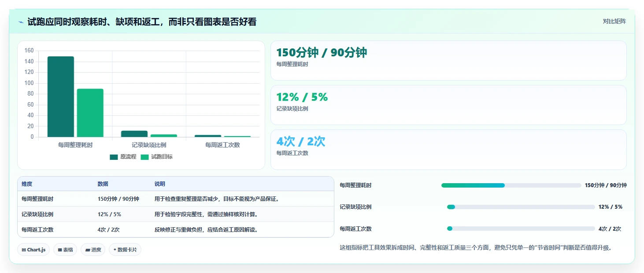
Task: Click the 160 y-axis tick label
Action: [29, 51]
